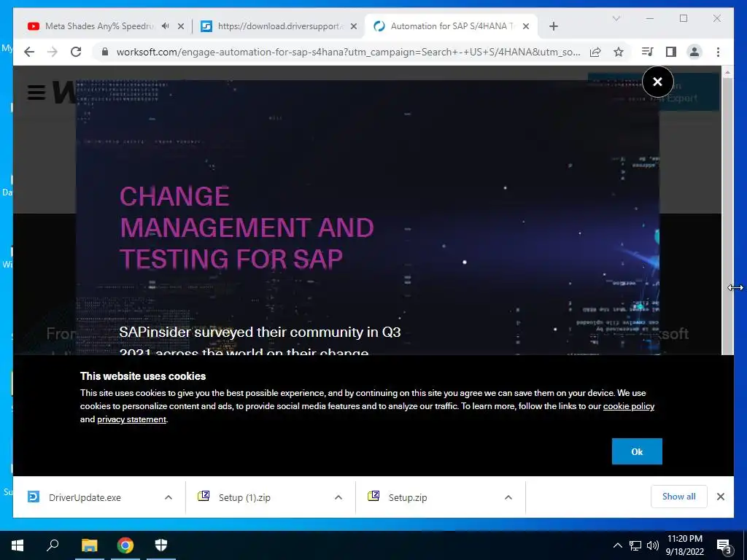
Task: Share this page from the address bar
Action: [x=595, y=52]
